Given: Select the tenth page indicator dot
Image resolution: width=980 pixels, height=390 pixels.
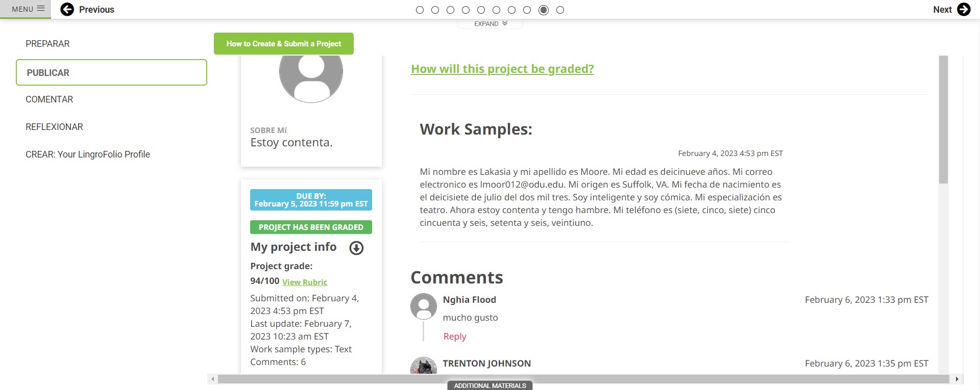Looking at the screenshot, I should point(560,10).
